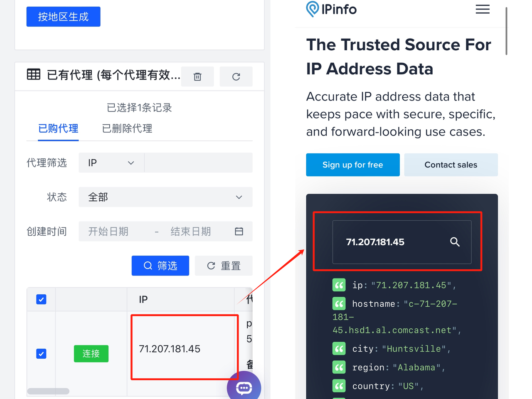
Task: Click the heading The Trusted Source For IP Address Data
Action: pos(399,57)
